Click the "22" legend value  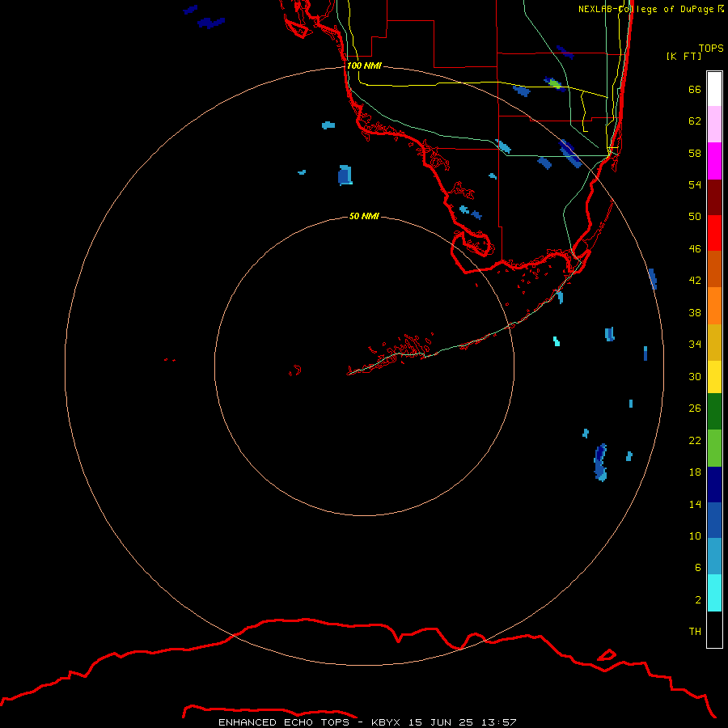pos(695,440)
